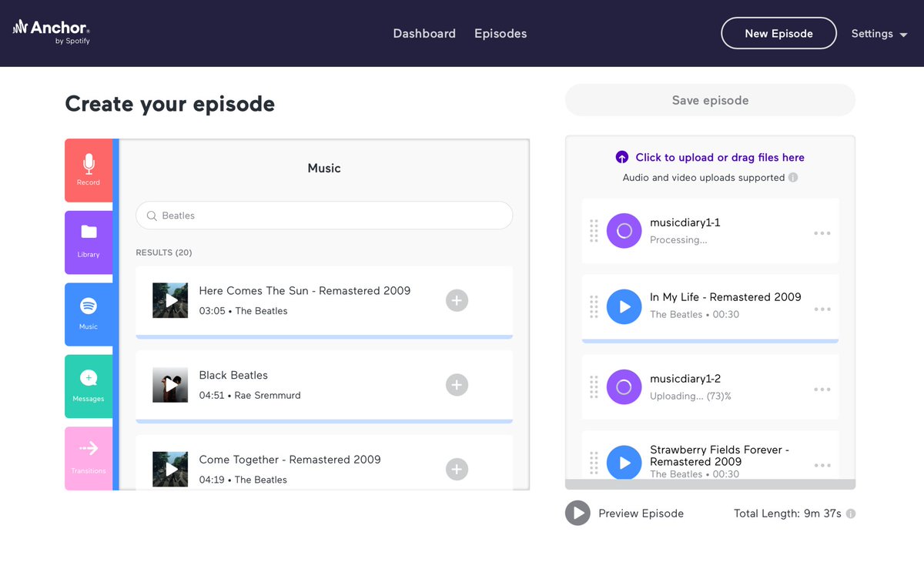
Task: Click 'Black Beatles' track title
Action: coord(233,375)
